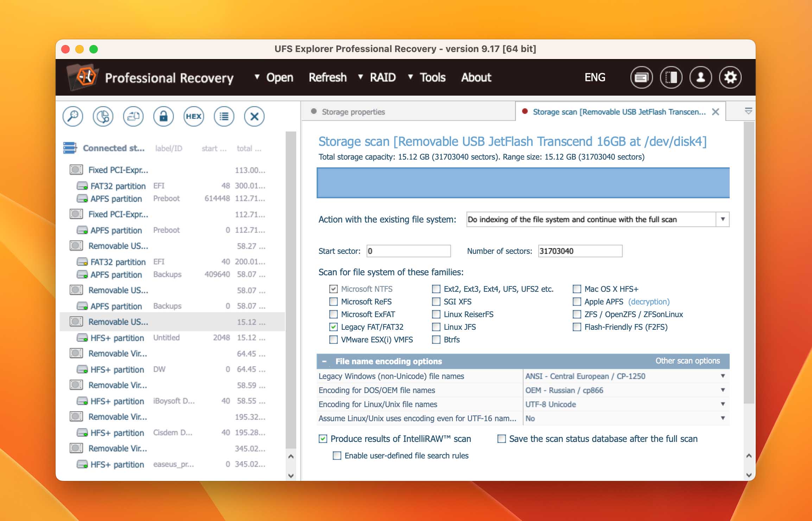Check ZFS / OpenZFS / ZFSonLinux checkbox

pos(577,314)
